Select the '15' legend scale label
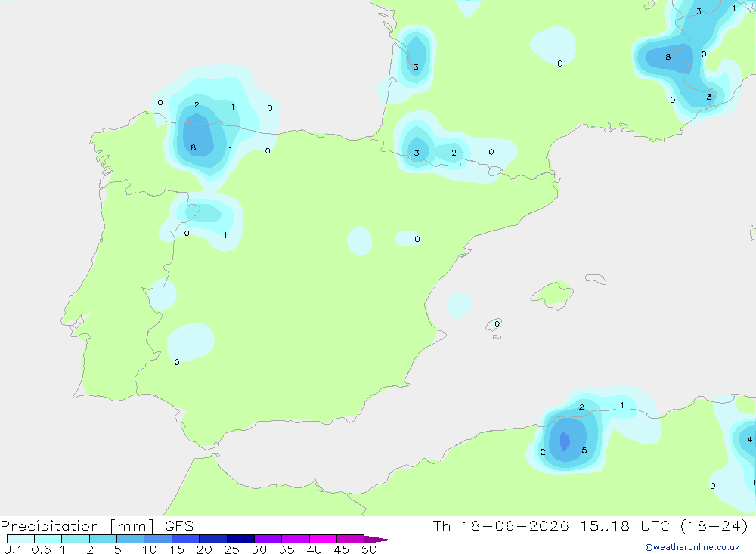Image resolution: width=756 pixels, height=554 pixels. (x=176, y=549)
